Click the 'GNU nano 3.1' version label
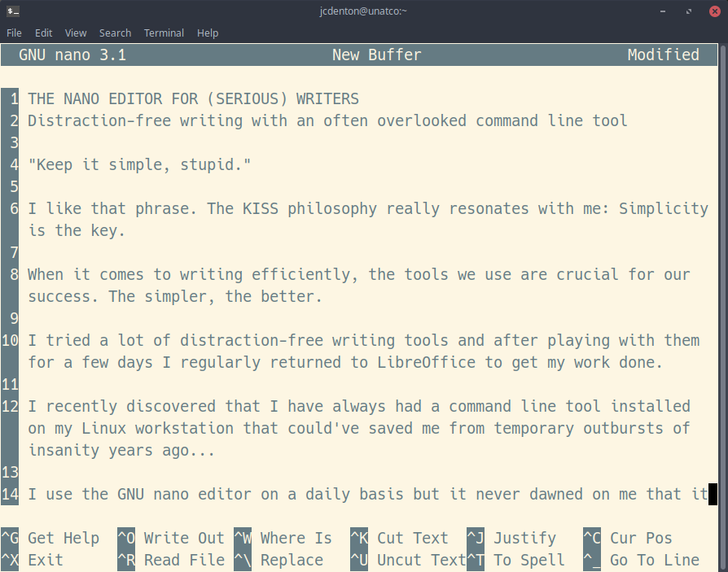 coord(72,55)
